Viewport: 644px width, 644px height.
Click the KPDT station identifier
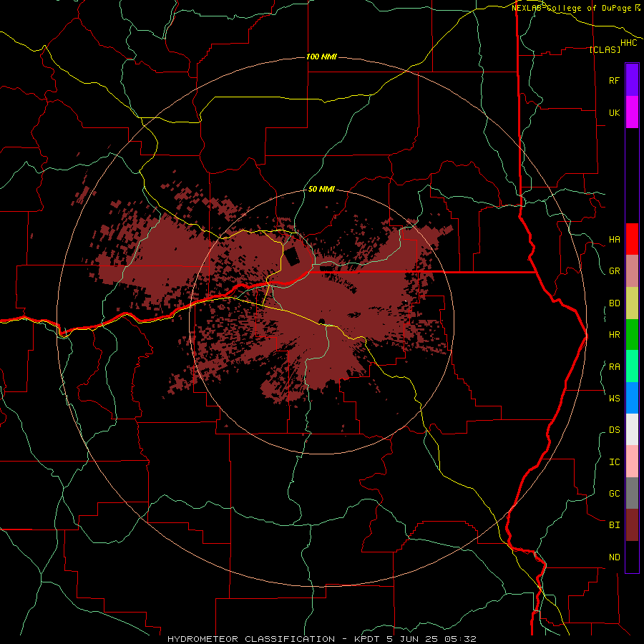coord(369,639)
